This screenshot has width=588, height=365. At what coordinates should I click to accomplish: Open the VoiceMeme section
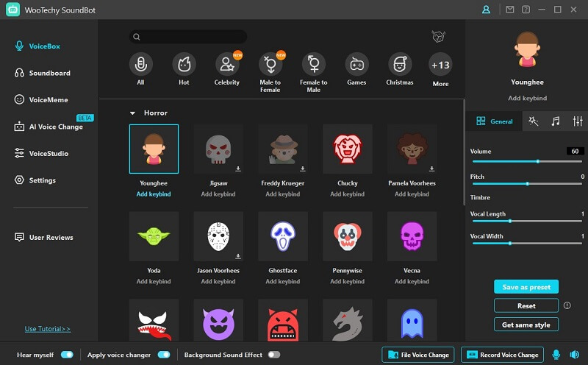(x=41, y=99)
